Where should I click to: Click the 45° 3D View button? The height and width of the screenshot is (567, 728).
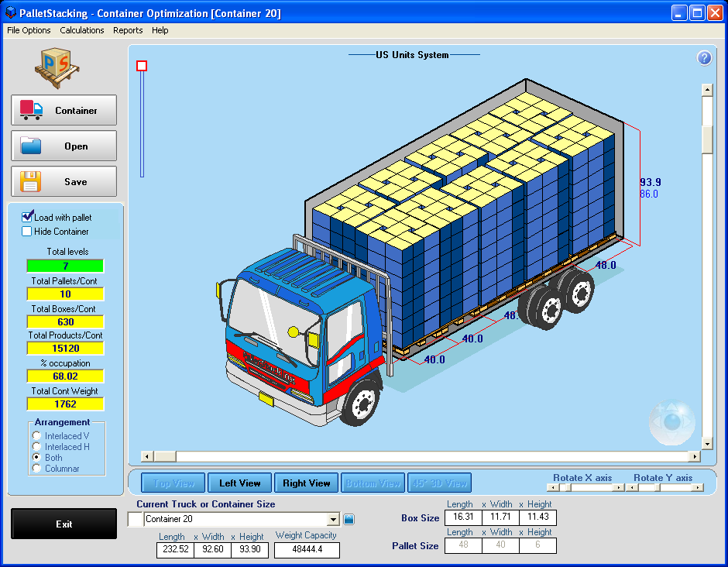440,483
